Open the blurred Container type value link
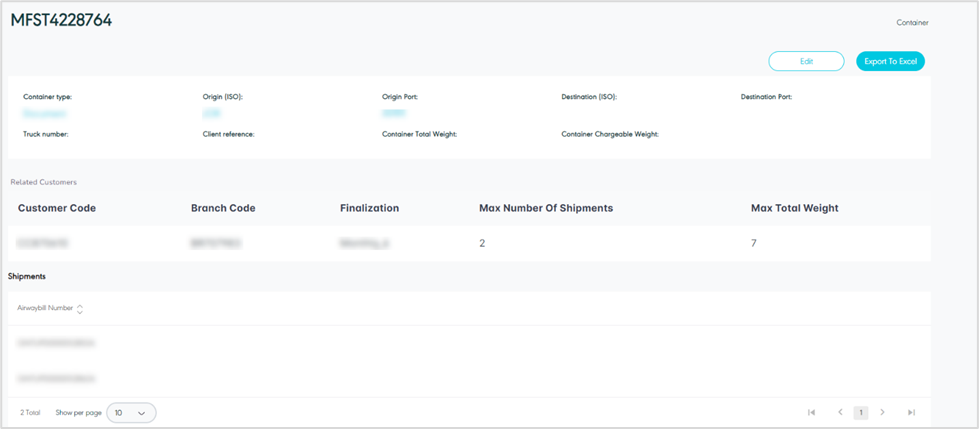The width and height of the screenshot is (979, 429). click(x=46, y=114)
